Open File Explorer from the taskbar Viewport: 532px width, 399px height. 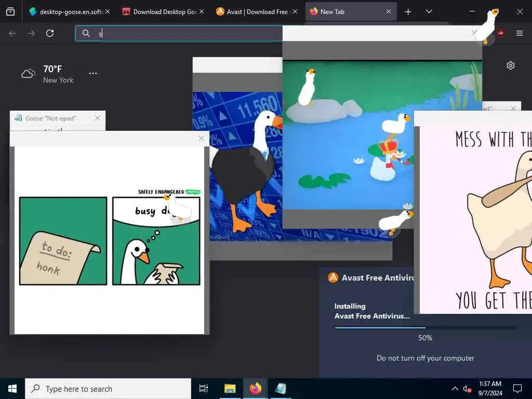click(x=230, y=389)
